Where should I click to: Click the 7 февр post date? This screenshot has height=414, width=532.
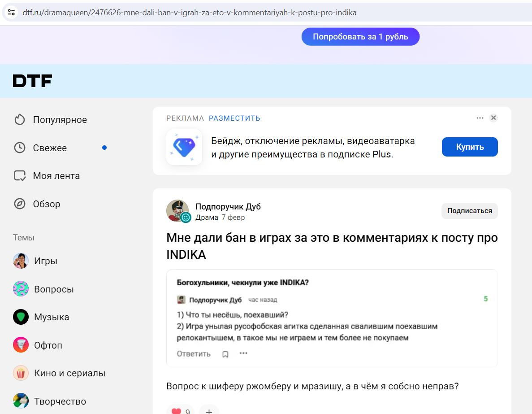point(233,218)
